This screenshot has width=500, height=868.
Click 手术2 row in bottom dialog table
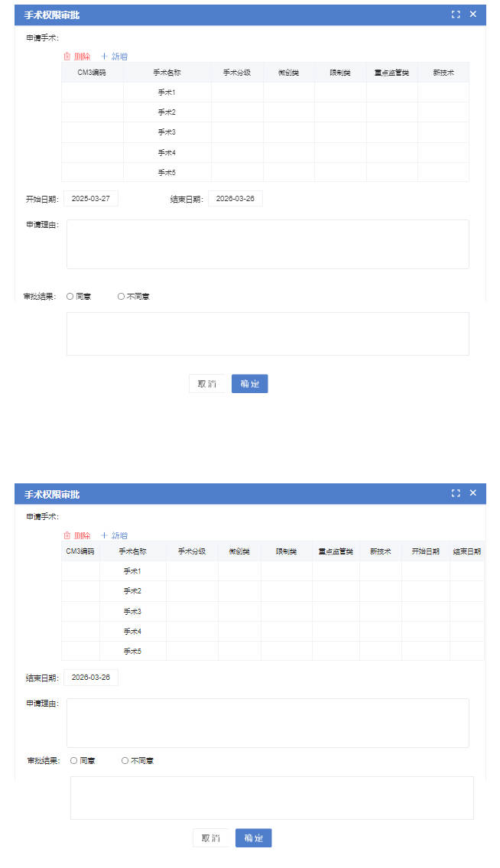click(273, 591)
